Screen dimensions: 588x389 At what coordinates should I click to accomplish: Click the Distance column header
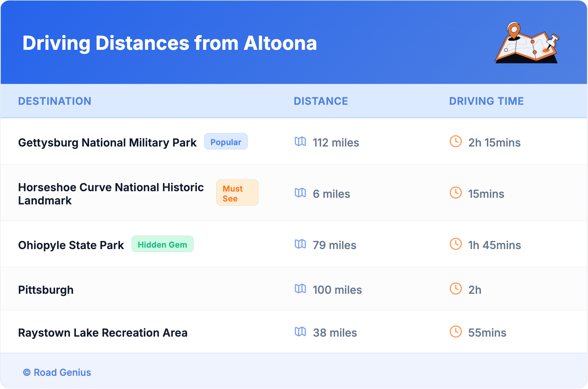click(x=321, y=101)
